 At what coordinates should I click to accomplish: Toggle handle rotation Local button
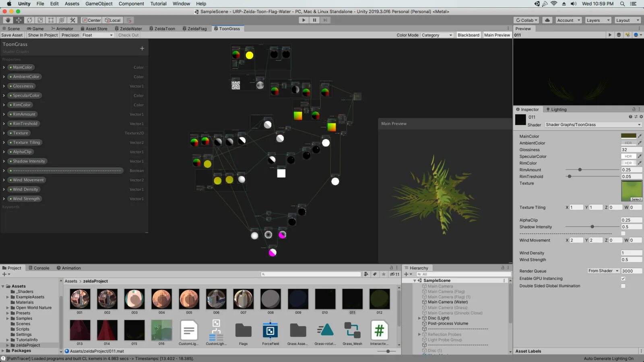[x=113, y=20]
